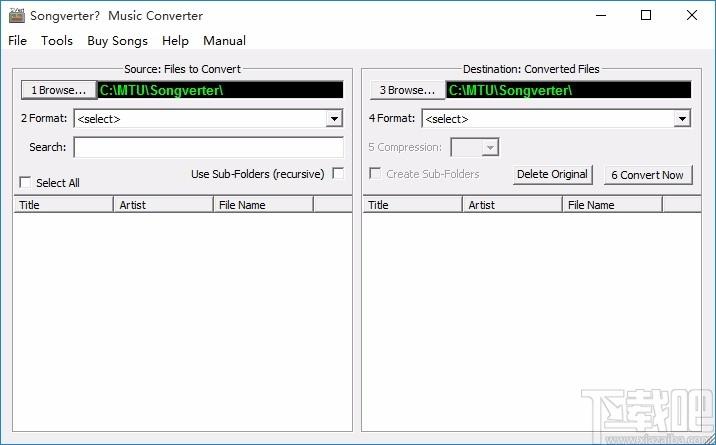The height and width of the screenshot is (445, 716).
Task: Click the source path C:\MTU\Songverter\ field
Action: point(220,90)
